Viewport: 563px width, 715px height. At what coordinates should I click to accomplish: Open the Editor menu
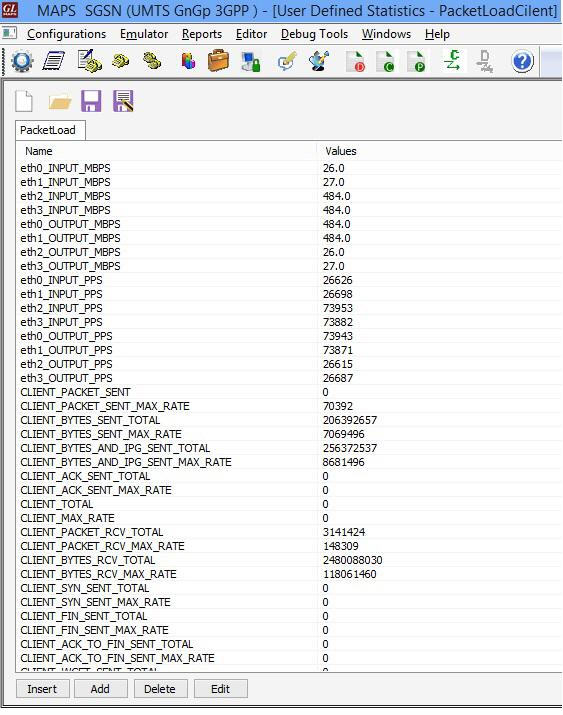[251, 34]
